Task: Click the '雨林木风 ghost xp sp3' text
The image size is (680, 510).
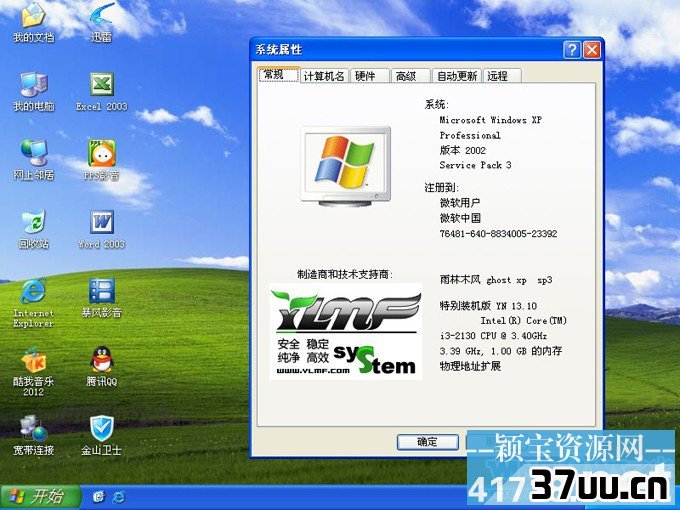Action: coord(496,280)
